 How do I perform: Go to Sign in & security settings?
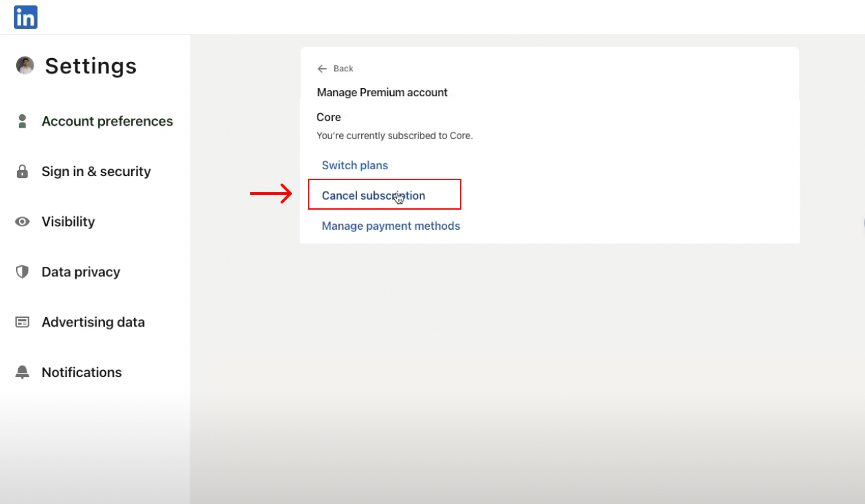(96, 171)
